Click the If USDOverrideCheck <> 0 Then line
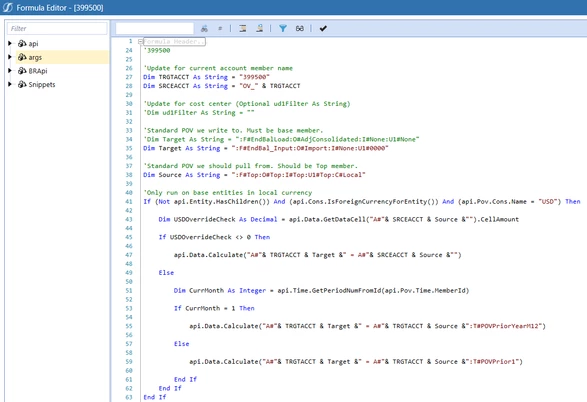Screen dimensions: 587x402 coord(214,237)
